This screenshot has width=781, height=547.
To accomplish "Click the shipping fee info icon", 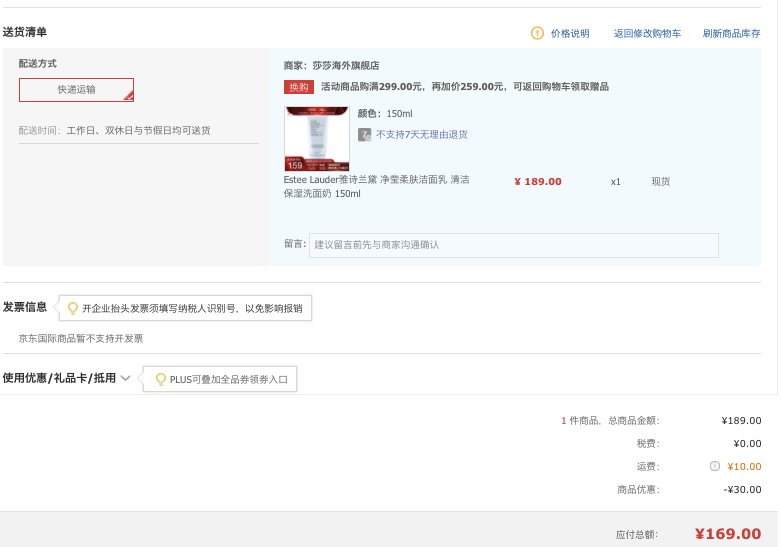I will coord(715,466).
